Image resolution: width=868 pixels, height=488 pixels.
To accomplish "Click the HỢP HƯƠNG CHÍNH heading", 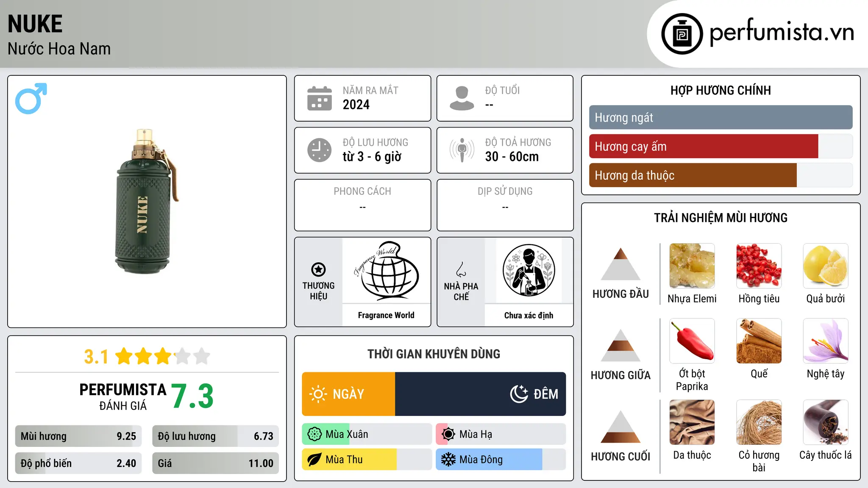I will [721, 90].
